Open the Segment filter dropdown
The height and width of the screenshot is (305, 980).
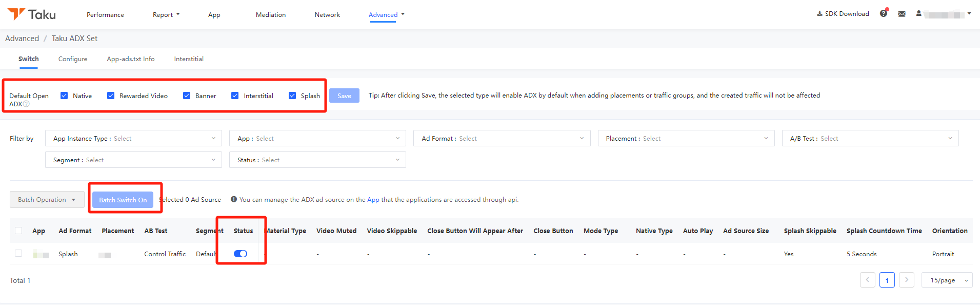[133, 160]
